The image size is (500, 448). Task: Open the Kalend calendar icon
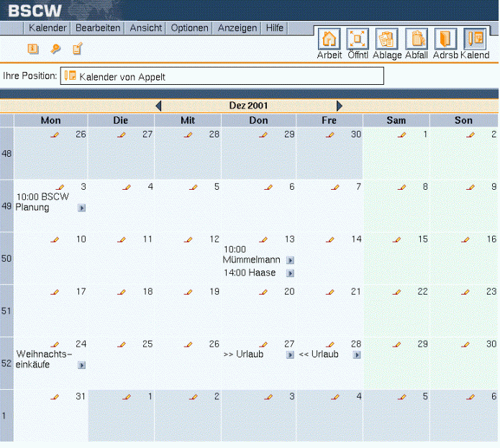click(475, 39)
